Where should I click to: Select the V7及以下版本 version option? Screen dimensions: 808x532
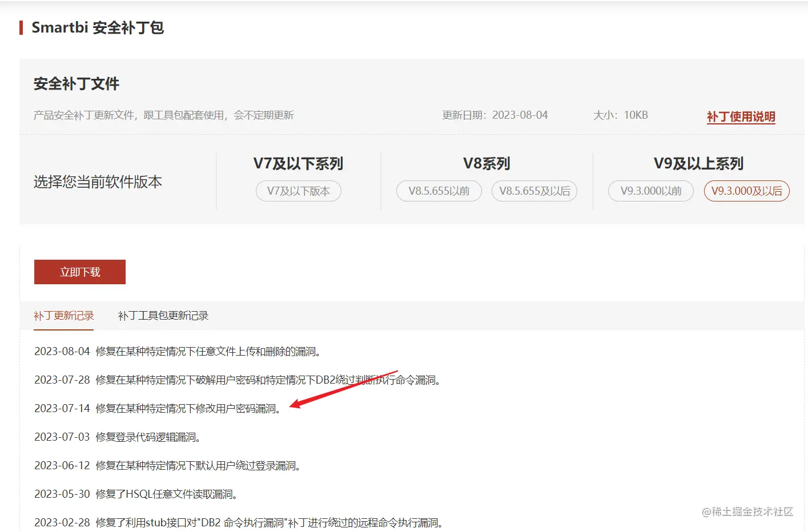[299, 191]
